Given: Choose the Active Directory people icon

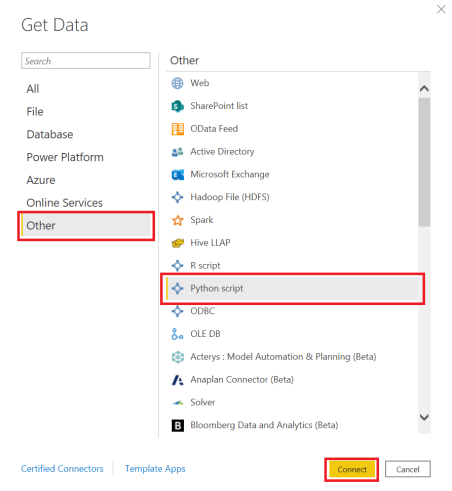Looking at the screenshot, I should tap(177, 152).
